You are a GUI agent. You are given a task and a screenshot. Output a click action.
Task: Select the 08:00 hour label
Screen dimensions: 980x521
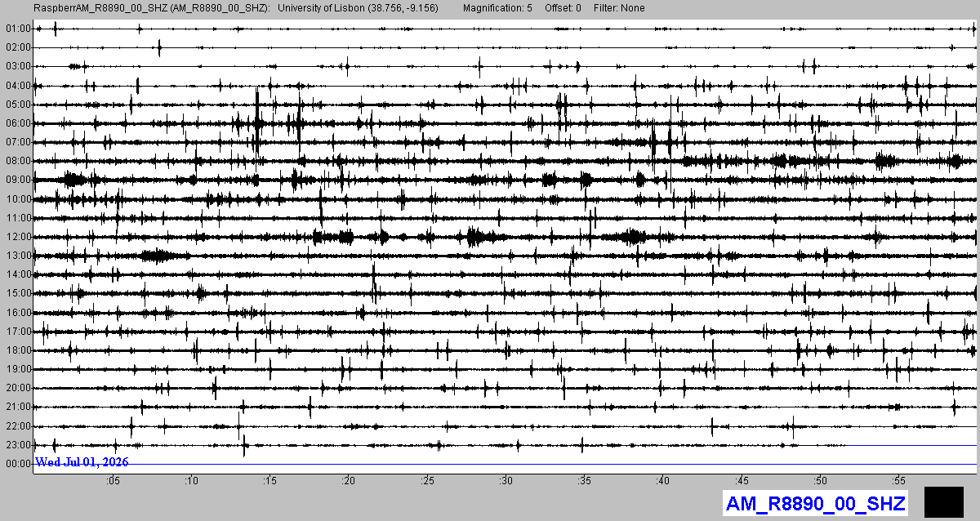[x=18, y=161]
